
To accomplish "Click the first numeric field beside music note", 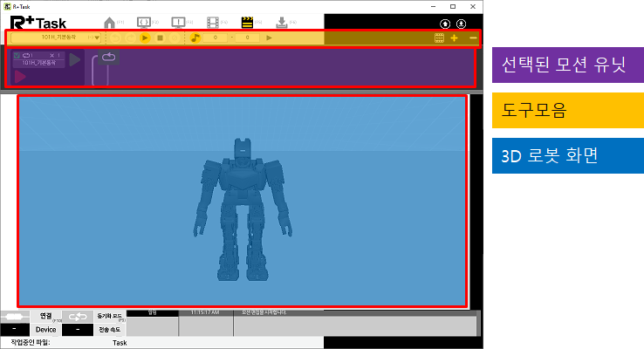I will (x=216, y=38).
